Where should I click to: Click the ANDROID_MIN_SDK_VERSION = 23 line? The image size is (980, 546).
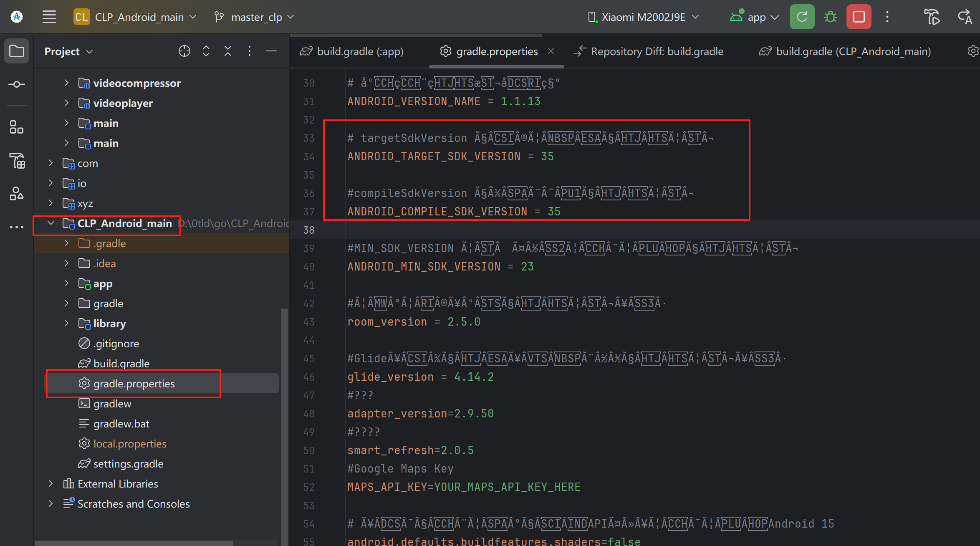point(440,267)
